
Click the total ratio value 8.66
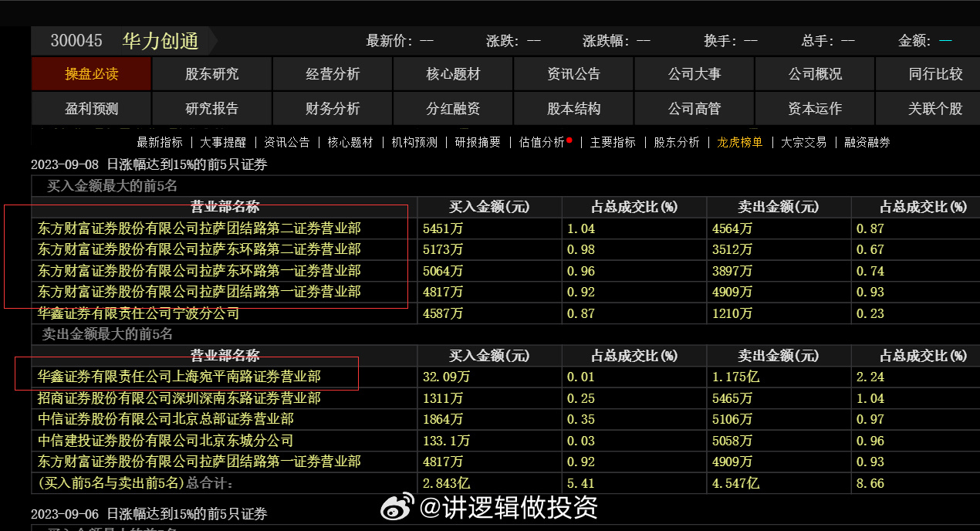(x=870, y=483)
